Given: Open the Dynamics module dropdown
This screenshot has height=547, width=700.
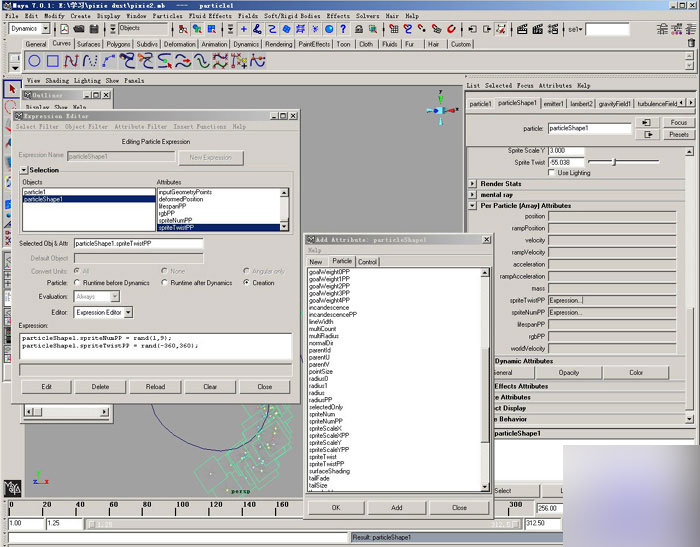Looking at the screenshot, I should pos(29,29).
